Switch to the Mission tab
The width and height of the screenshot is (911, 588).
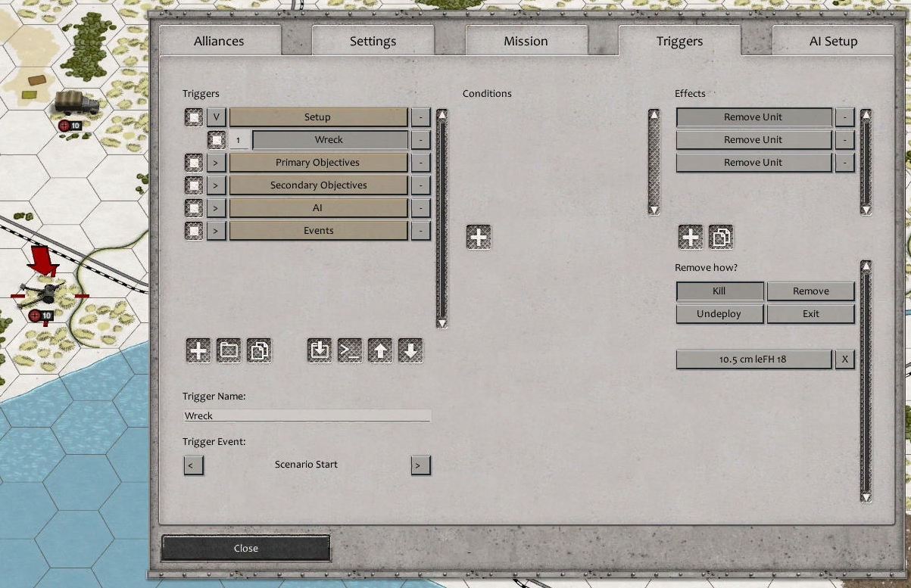(x=526, y=41)
